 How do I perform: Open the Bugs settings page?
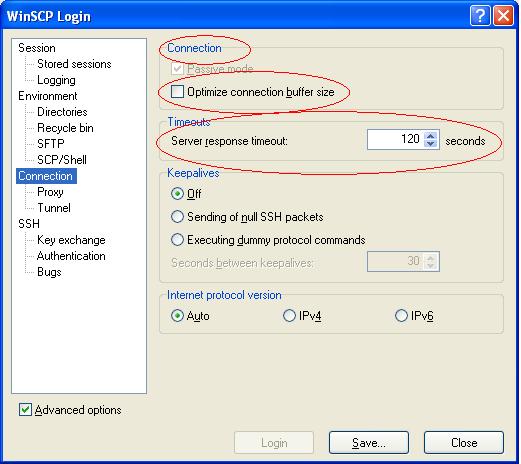tap(49, 272)
